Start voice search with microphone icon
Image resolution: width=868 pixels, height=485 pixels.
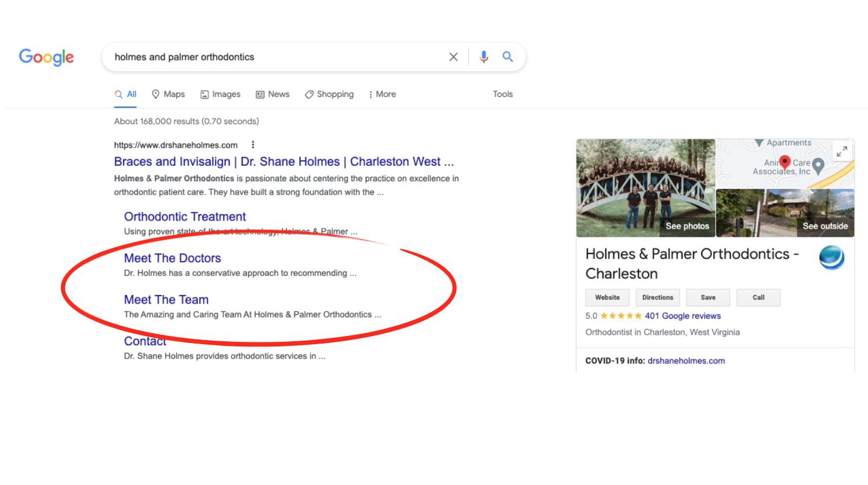pyautogui.click(x=484, y=57)
